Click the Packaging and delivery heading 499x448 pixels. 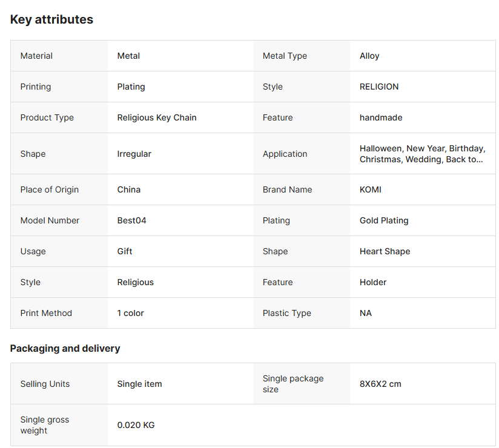[x=65, y=348]
